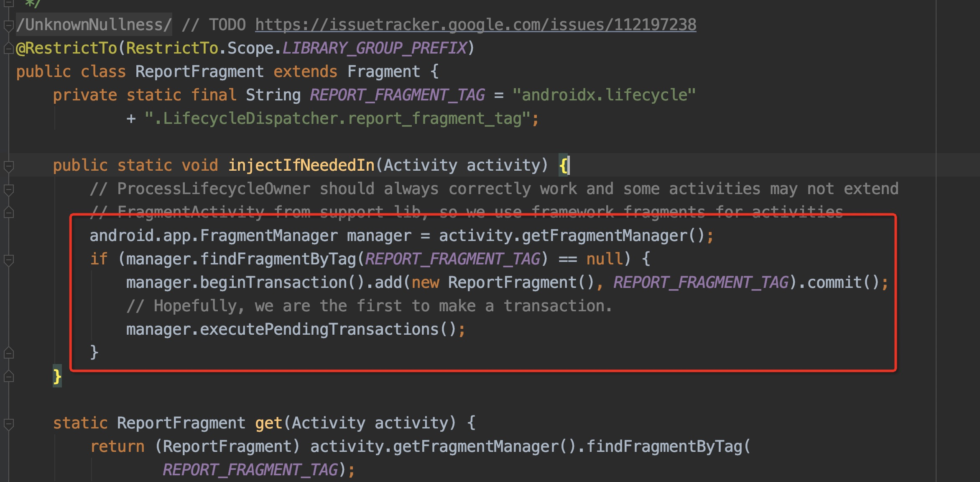The width and height of the screenshot is (980, 482).
Task: Click the javadoc end fold marker at top
Action: pyautogui.click(x=9, y=3)
